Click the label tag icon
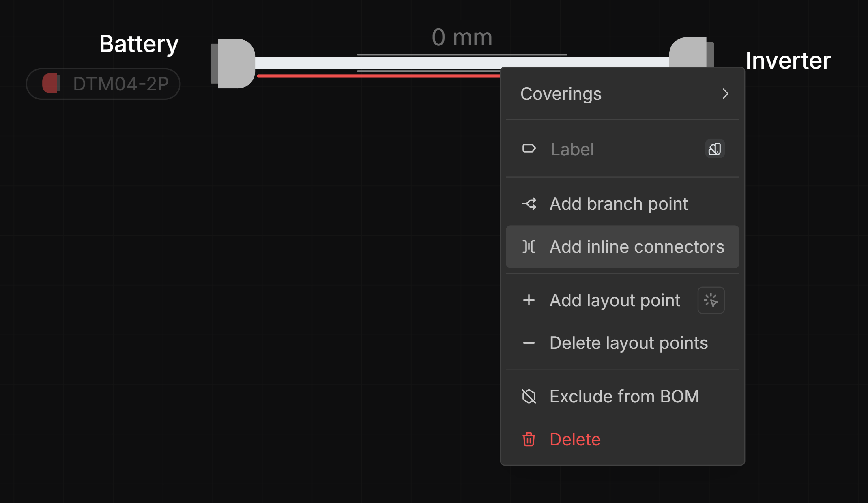 click(529, 149)
